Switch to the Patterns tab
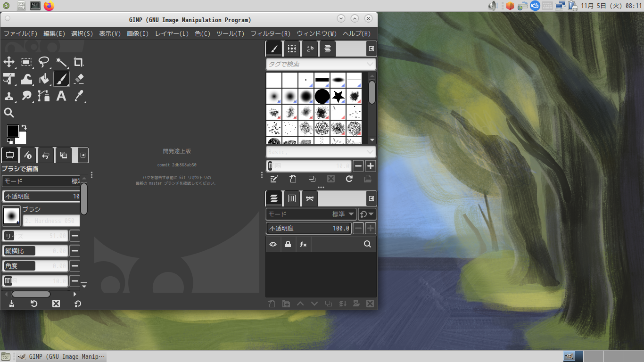 pos(292,49)
